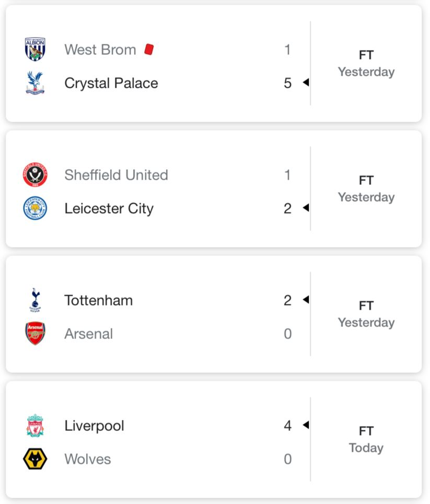
Task: Click West Brom's red card indicator
Action: point(149,50)
